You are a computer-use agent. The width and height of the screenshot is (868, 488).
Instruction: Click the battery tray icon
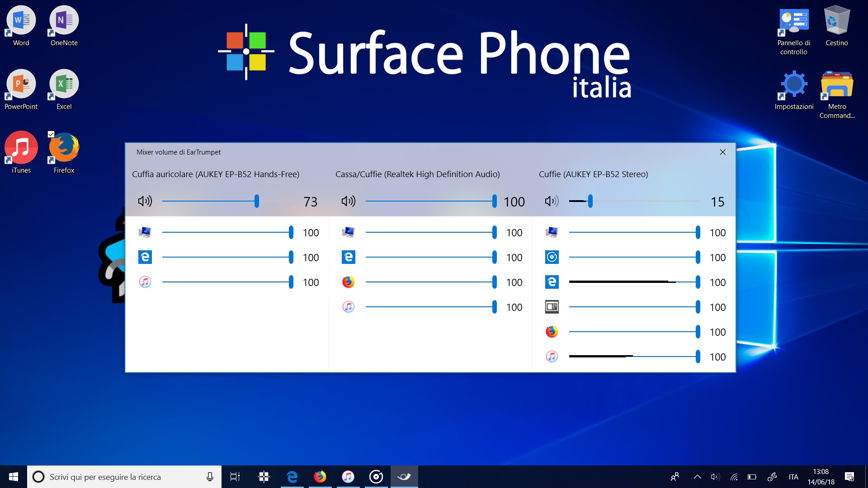pyautogui.click(x=752, y=477)
